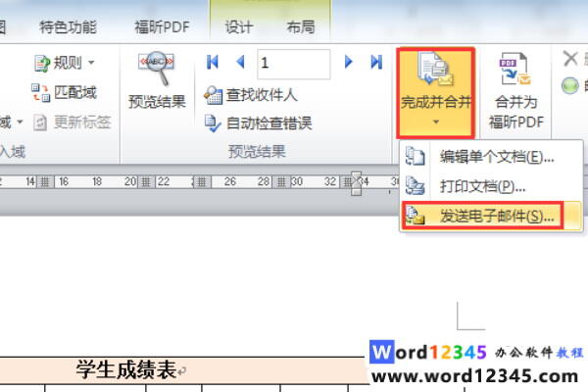Image resolution: width=588 pixels, height=392 pixels.
Task: Choose 编辑单个文档(E)... menu entry
Action: (x=491, y=157)
